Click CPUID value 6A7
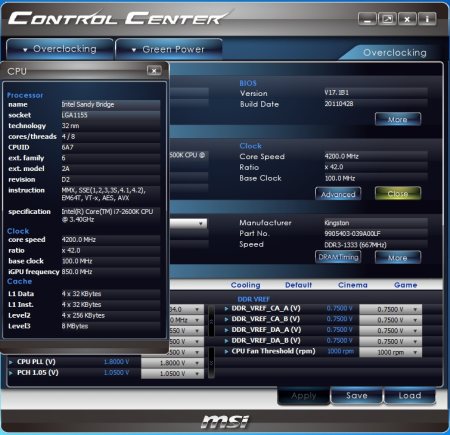This screenshot has width=450, height=435. click(x=67, y=147)
